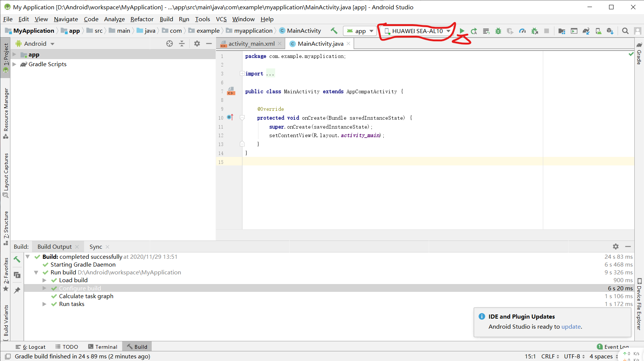The width and height of the screenshot is (644, 361).
Task: Expand the Gradle Scripts tree node
Action: coord(15,64)
